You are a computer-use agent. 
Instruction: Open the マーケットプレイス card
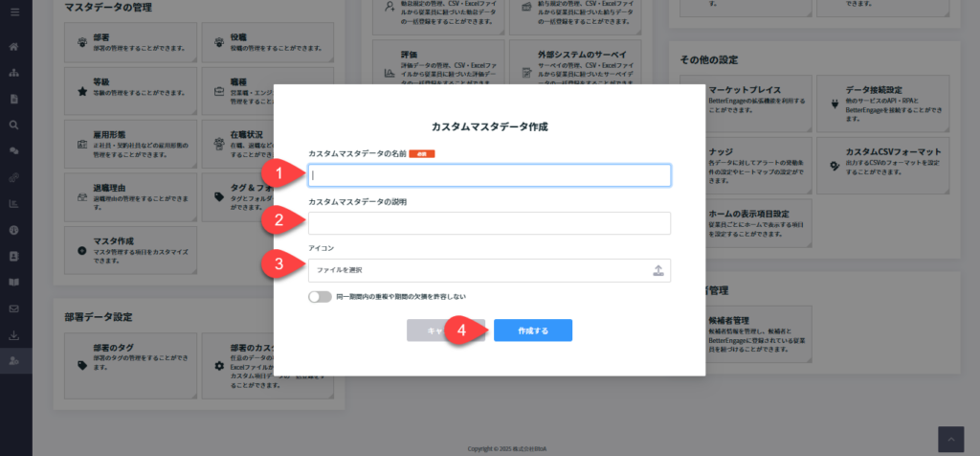coord(746,104)
